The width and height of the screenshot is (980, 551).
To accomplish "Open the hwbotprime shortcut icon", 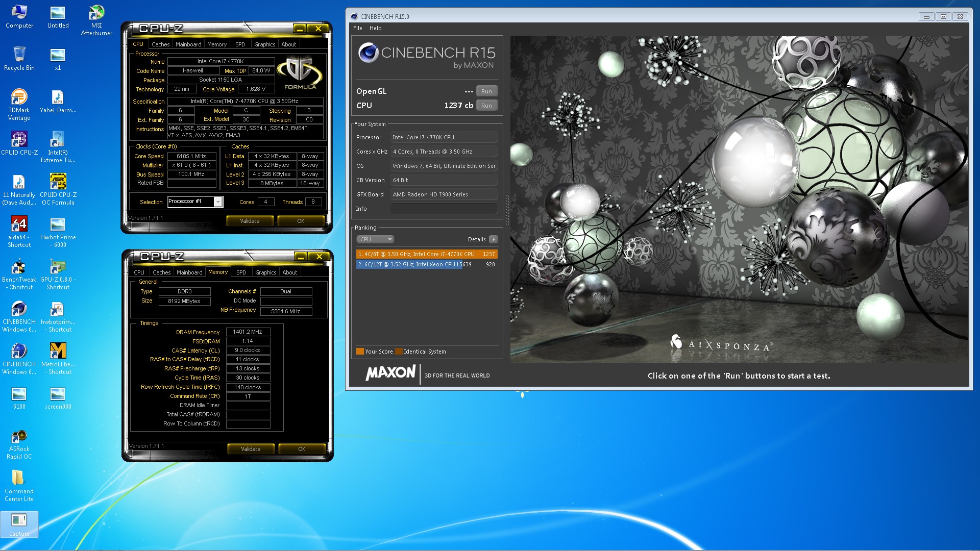I will [x=58, y=316].
